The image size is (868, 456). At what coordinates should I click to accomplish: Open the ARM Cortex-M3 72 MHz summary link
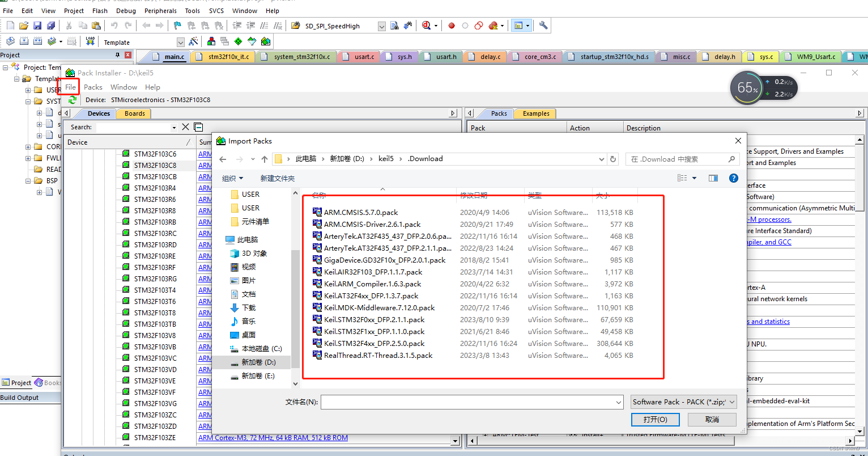point(273,438)
